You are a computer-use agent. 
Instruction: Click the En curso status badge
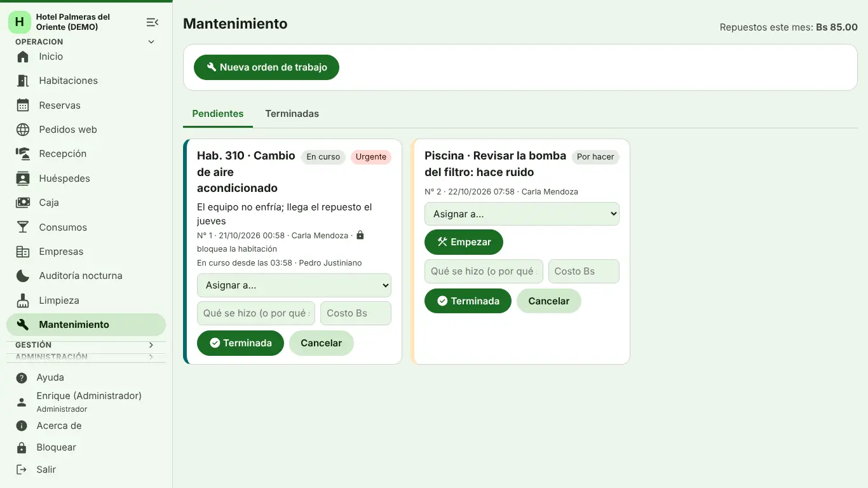(323, 157)
